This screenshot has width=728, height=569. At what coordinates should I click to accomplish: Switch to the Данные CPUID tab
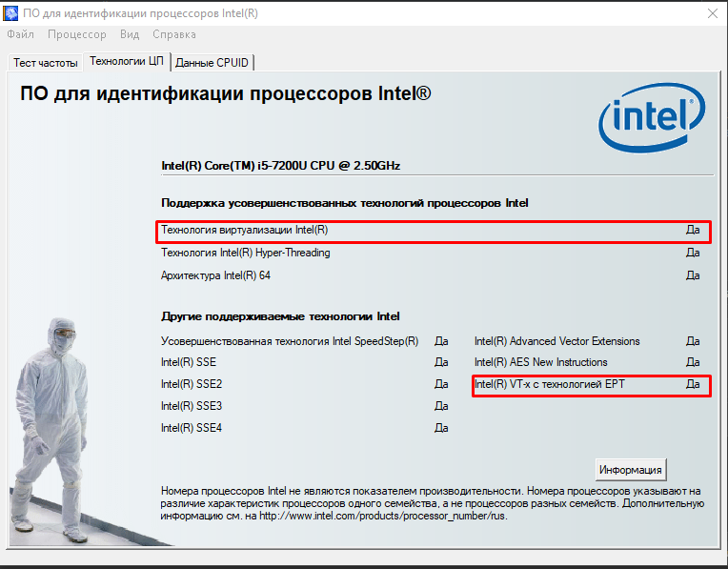[212, 63]
